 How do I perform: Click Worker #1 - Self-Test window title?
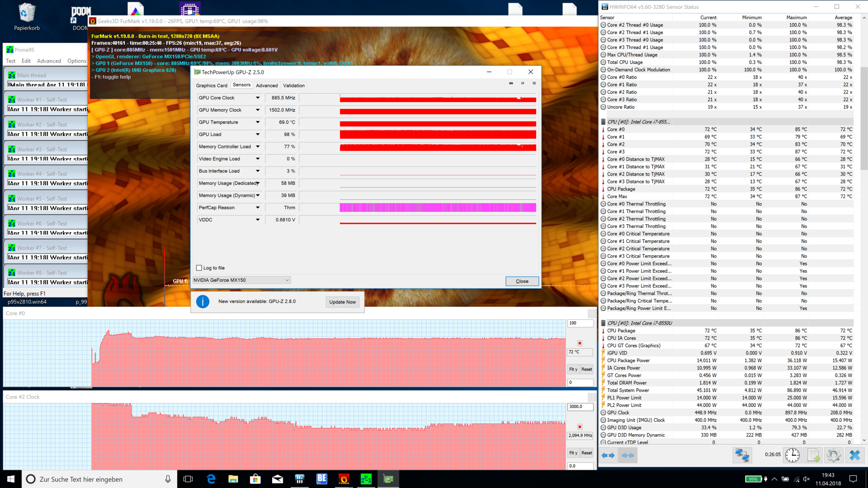(x=42, y=100)
